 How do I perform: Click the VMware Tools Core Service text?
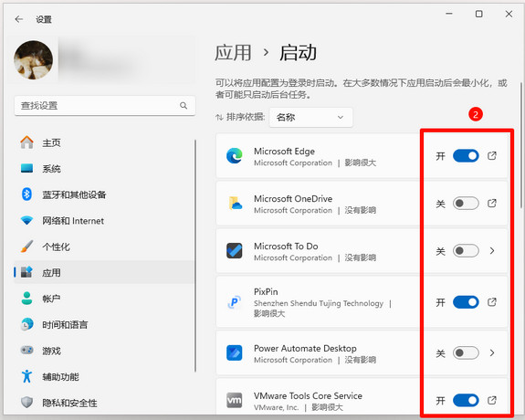(308, 396)
